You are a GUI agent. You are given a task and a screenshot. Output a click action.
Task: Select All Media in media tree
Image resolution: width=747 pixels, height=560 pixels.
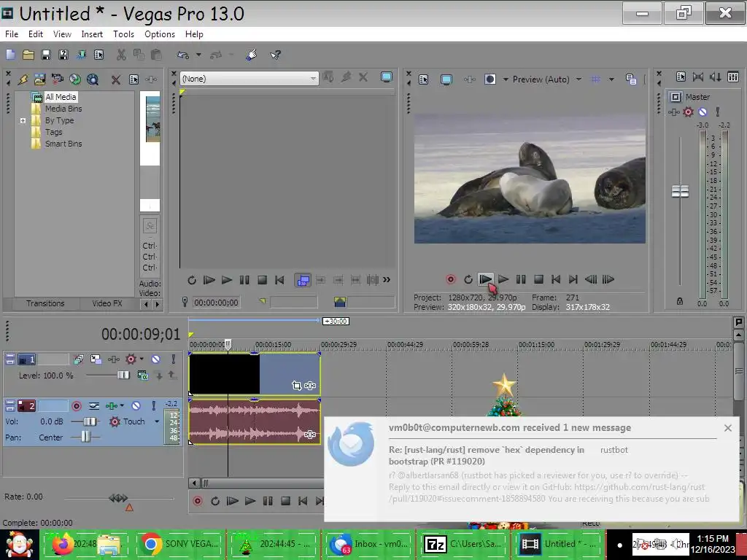click(x=61, y=97)
